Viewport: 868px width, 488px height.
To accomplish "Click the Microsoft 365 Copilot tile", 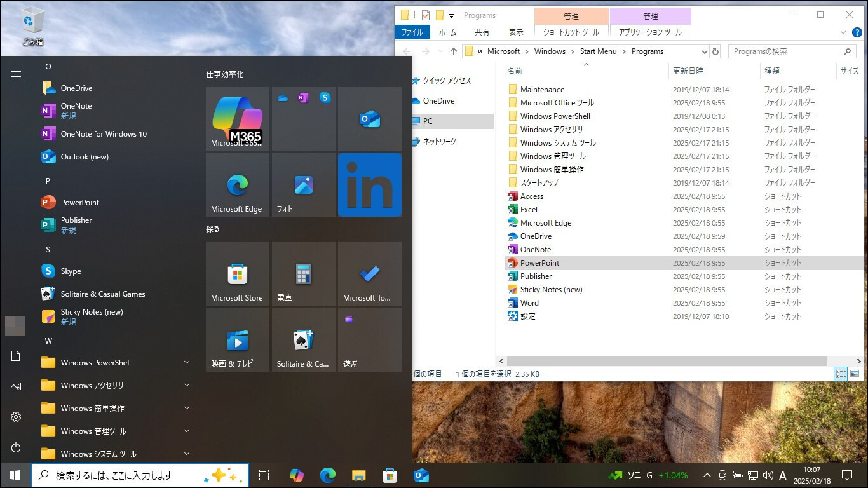I will pos(238,119).
